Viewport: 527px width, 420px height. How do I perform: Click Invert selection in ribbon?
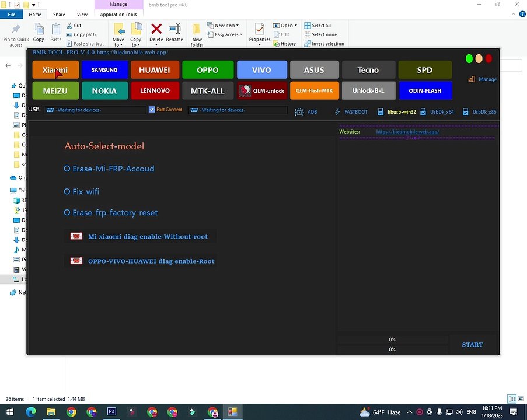pos(324,44)
